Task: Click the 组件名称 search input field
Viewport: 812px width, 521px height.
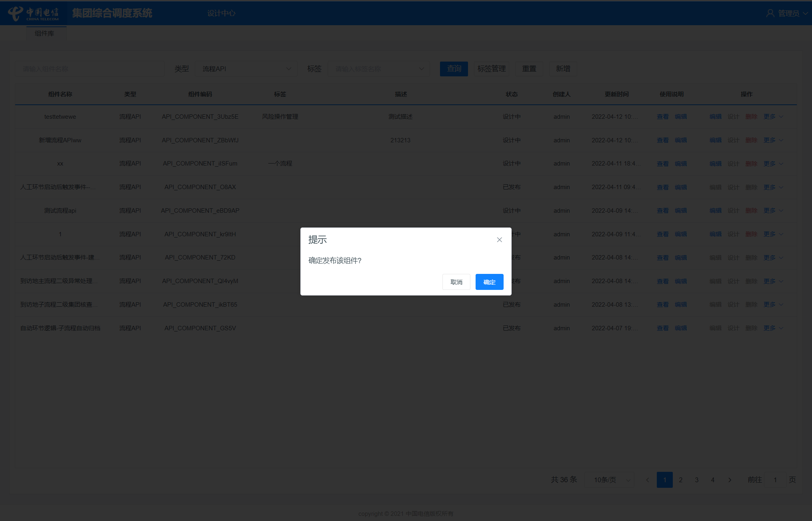Action: click(90, 69)
